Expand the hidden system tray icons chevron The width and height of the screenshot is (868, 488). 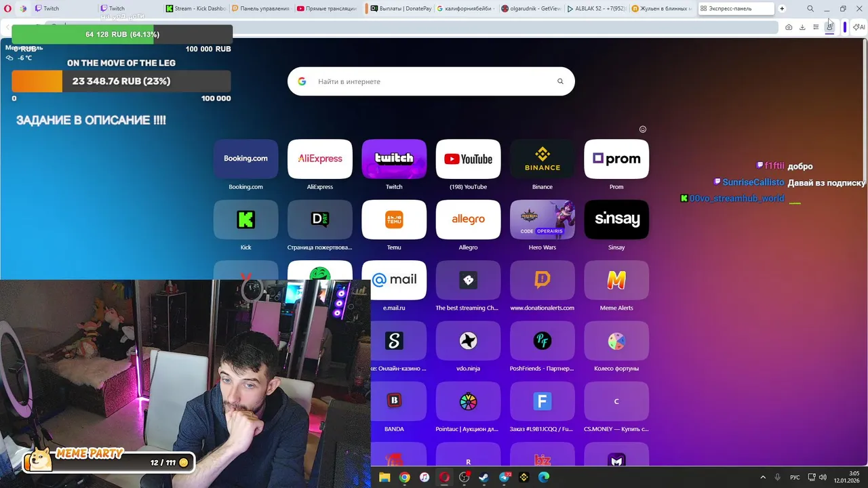pos(763,477)
